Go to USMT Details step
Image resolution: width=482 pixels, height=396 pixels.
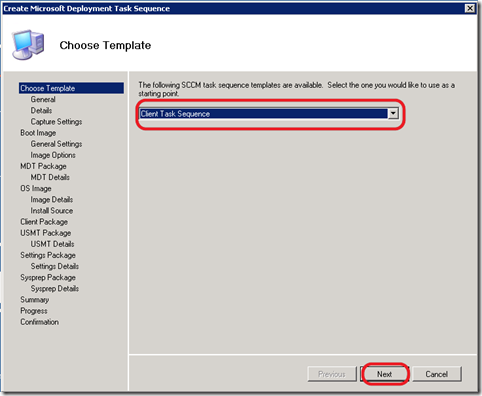(x=52, y=244)
